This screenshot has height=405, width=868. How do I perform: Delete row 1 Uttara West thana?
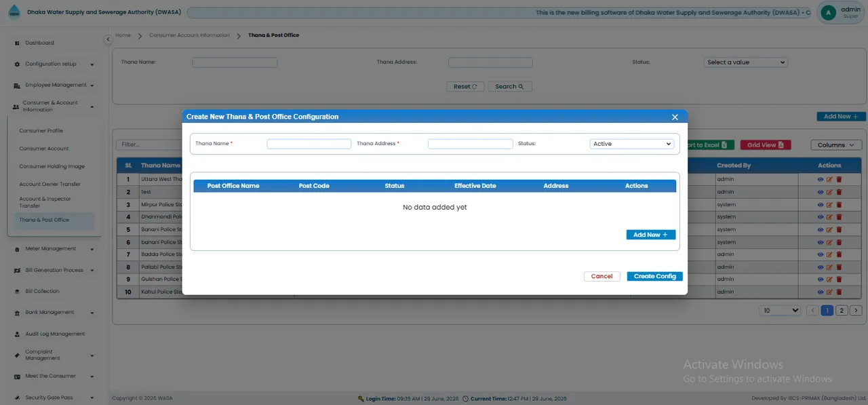point(839,180)
